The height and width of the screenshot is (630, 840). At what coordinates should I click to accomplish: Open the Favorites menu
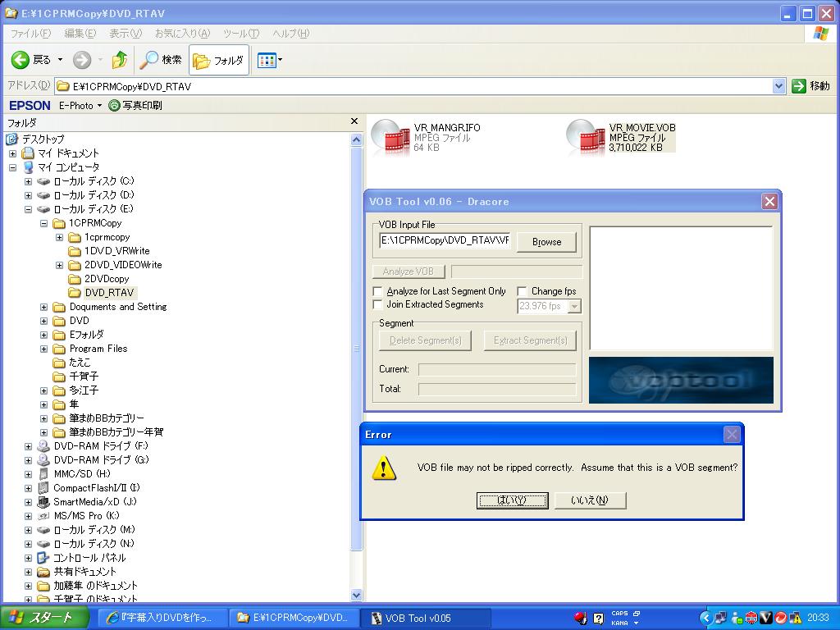182,33
